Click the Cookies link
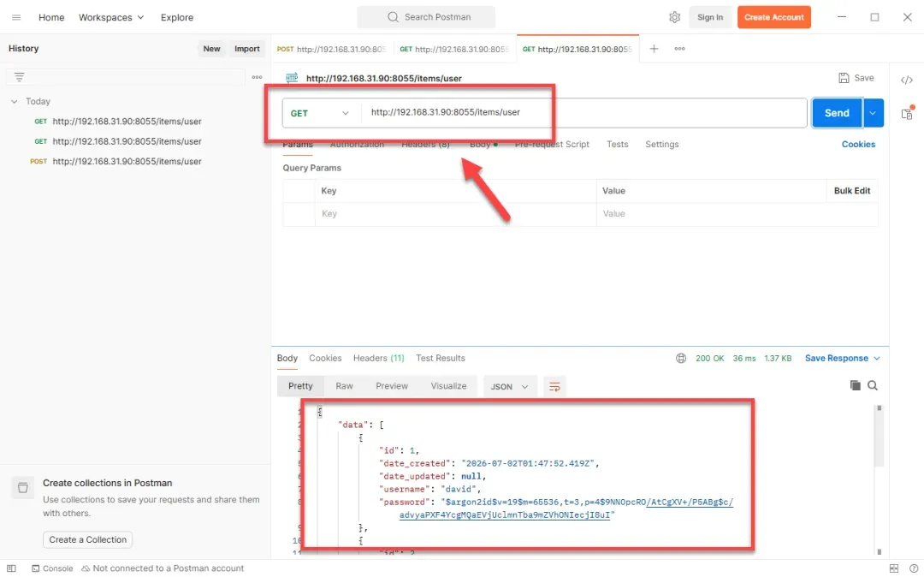 (x=858, y=144)
